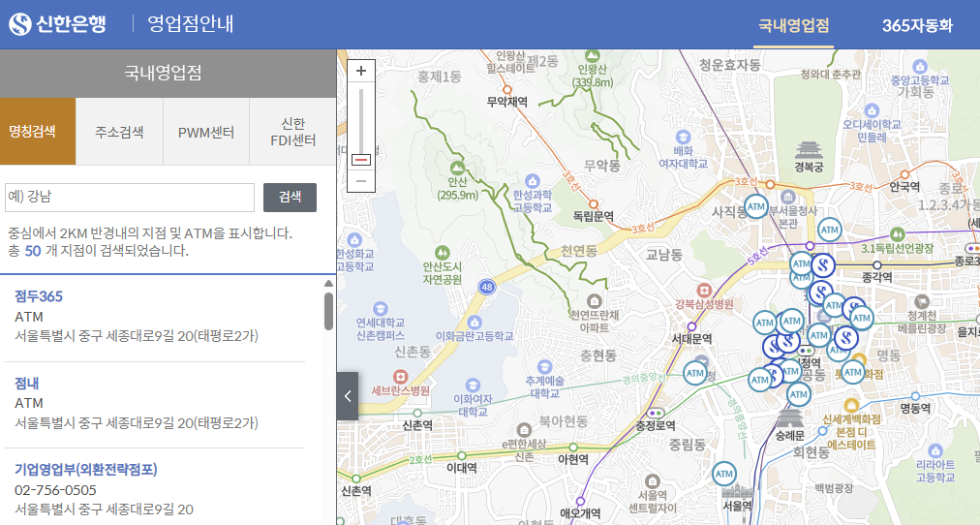The width and height of the screenshot is (980, 525).
Task: Click the 이대역 station marker
Action: pyautogui.click(x=462, y=455)
